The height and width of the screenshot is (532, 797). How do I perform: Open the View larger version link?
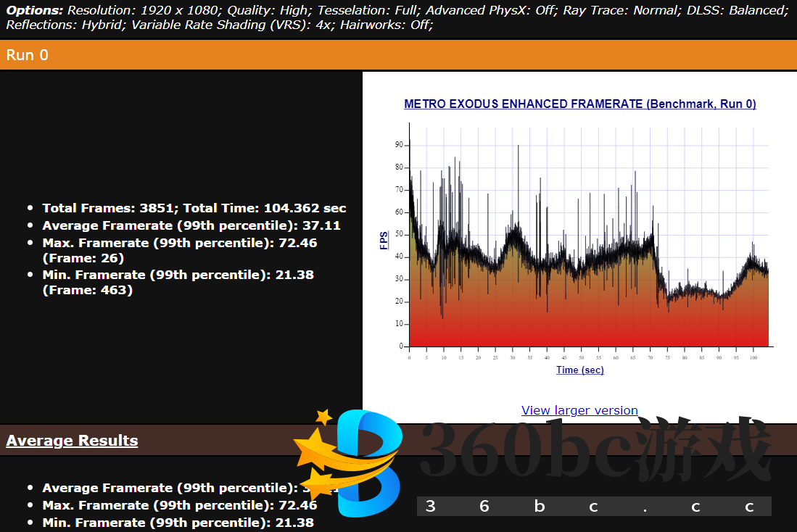(579, 410)
